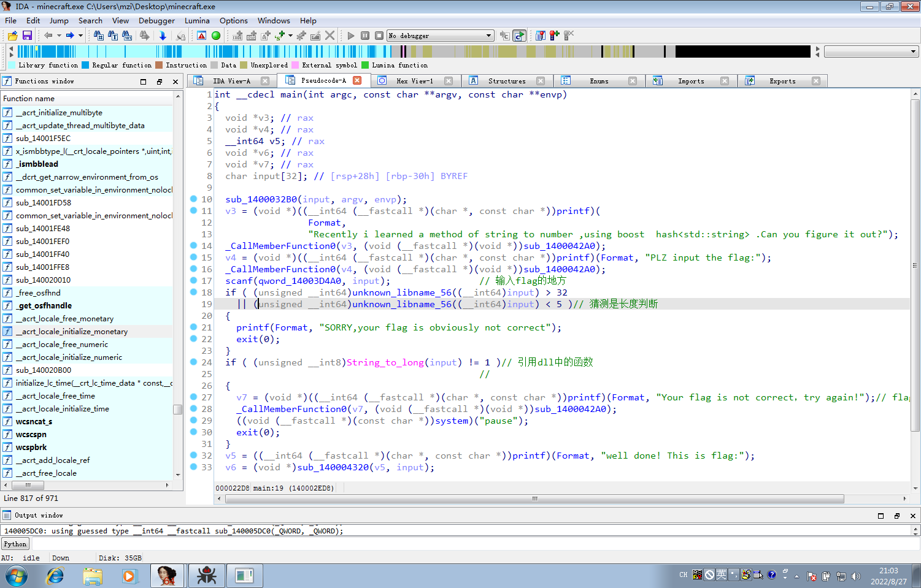The height and width of the screenshot is (588, 921).
Task: Open the Lumina menu
Action: tap(197, 20)
